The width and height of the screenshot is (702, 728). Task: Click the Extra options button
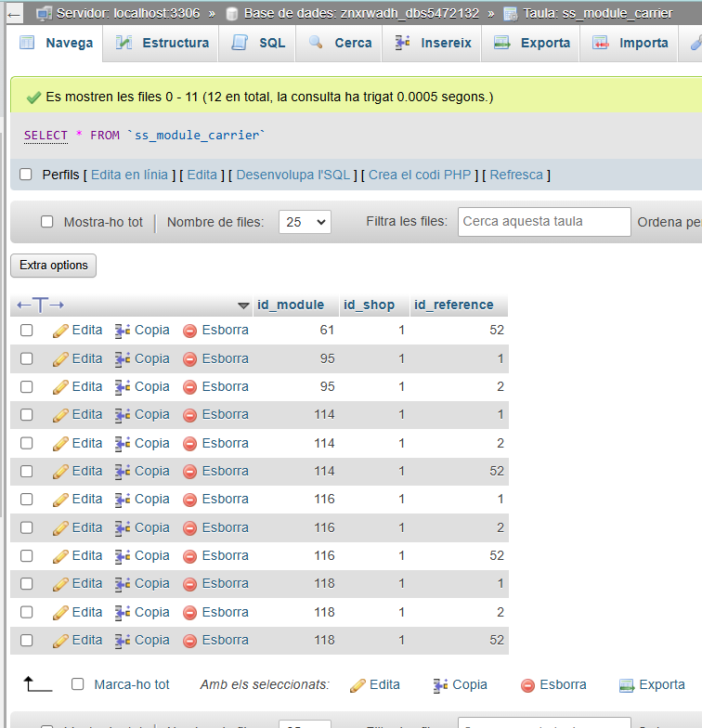pyautogui.click(x=54, y=266)
